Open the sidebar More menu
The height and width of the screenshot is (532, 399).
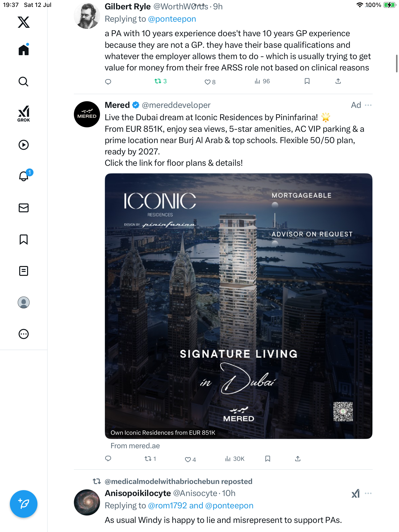24,334
